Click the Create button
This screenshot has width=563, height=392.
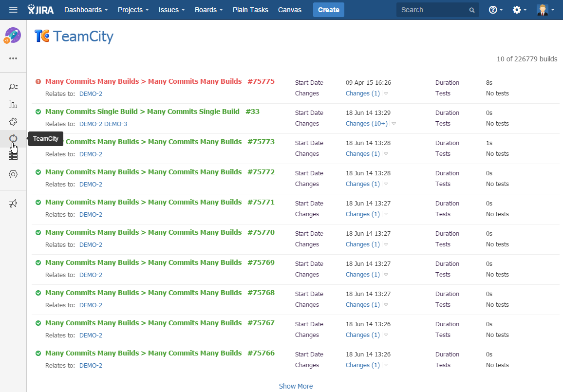[x=328, y=10]
